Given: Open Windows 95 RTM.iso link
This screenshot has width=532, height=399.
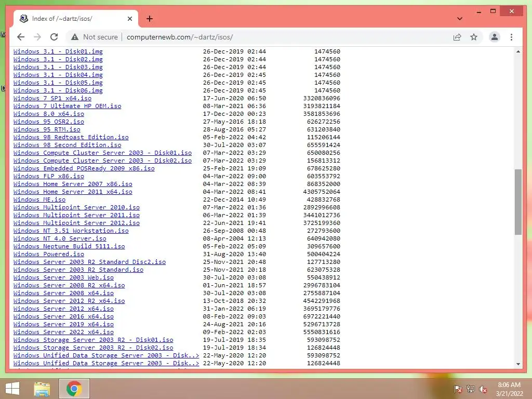Looking at the screenshot, I should pyautogui.click(x=47, y=129).
